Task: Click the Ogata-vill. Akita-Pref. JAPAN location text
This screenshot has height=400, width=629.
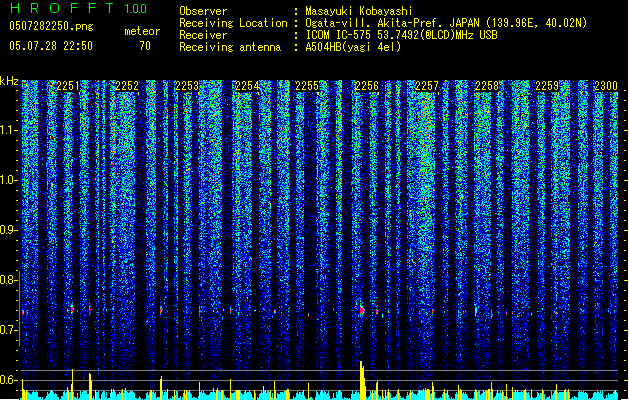Action: pos(446,23)
